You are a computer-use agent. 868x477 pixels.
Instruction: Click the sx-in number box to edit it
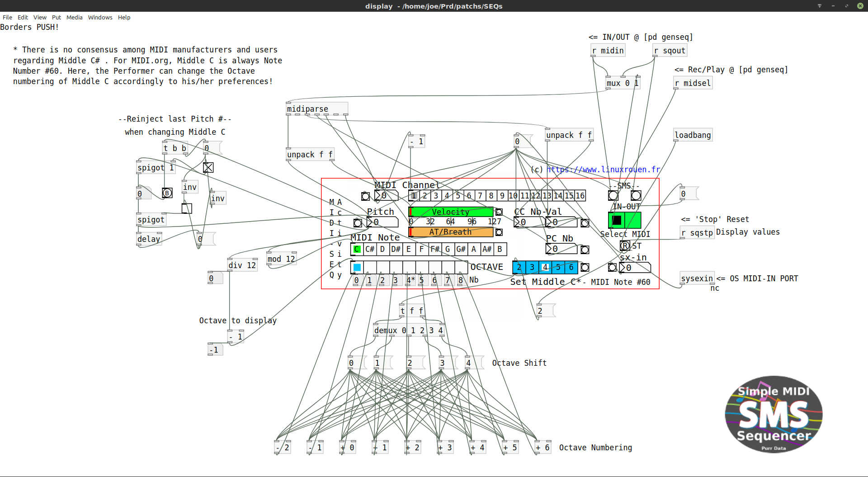coord(637,267)
